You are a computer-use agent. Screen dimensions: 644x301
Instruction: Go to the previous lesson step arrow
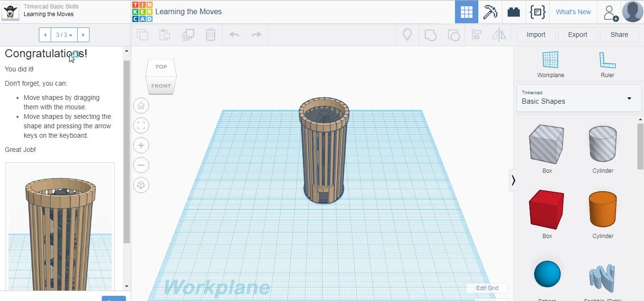[x=45, y=35]
